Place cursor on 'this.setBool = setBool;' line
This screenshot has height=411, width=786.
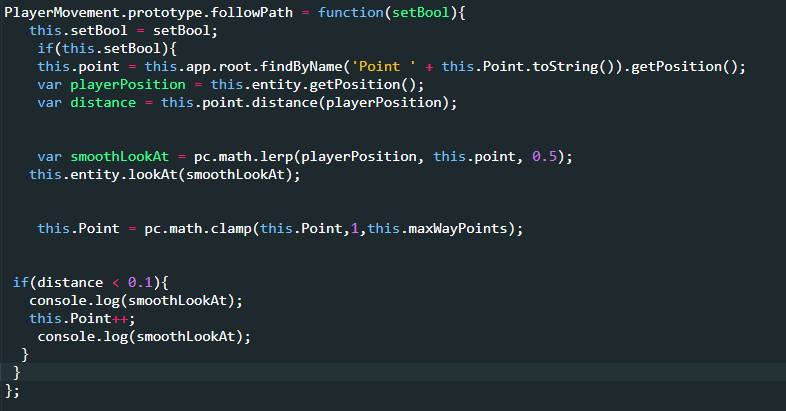(x=123, y=31)
